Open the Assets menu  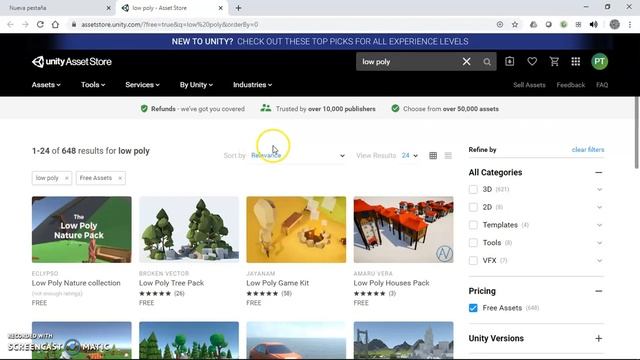pyautogui.click(x=46, y=85)
